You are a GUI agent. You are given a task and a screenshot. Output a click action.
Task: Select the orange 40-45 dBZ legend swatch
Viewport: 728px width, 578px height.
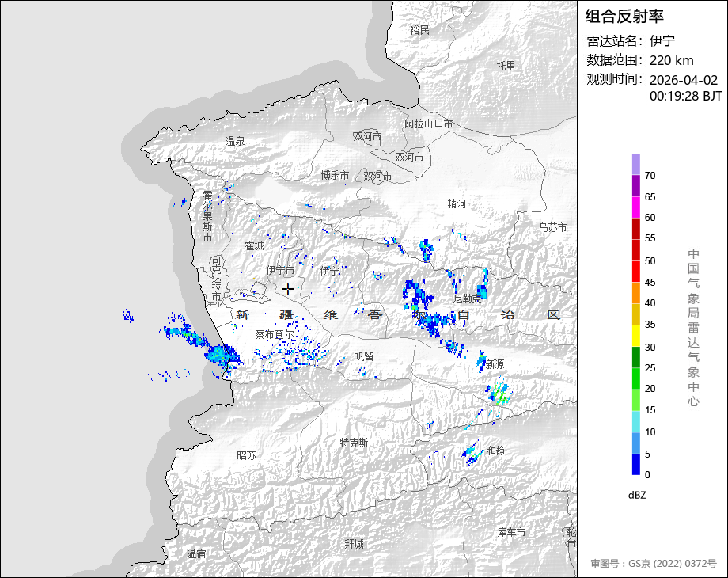pyautogui.click(x=635, y=293)
